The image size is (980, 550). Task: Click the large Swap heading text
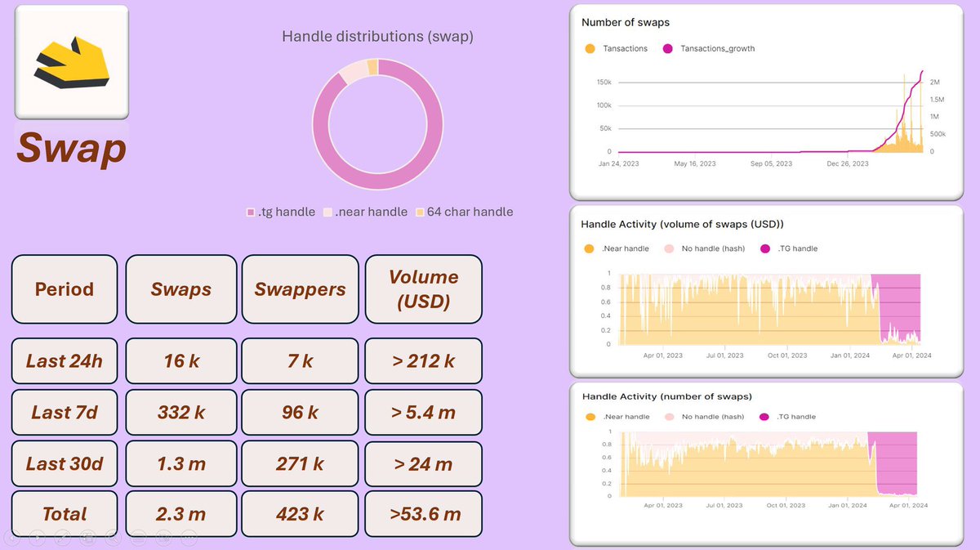71,148
